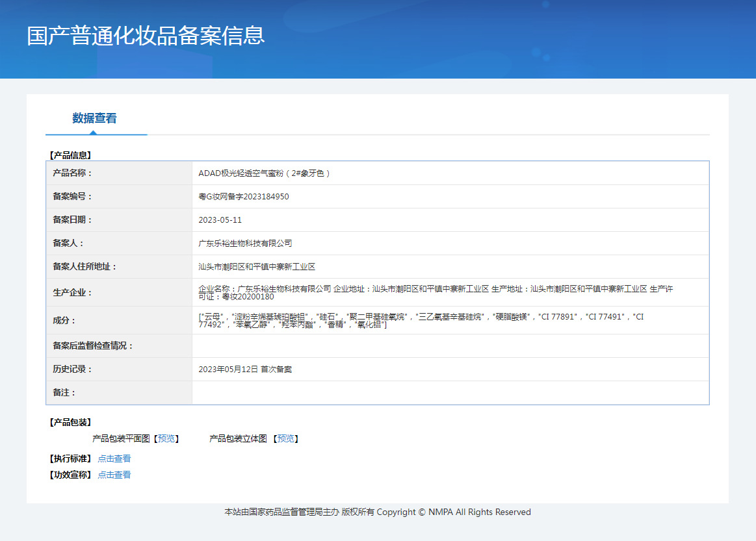
Task: Click the 产品包装平面图 label text
Action: [x=121, y=438]
